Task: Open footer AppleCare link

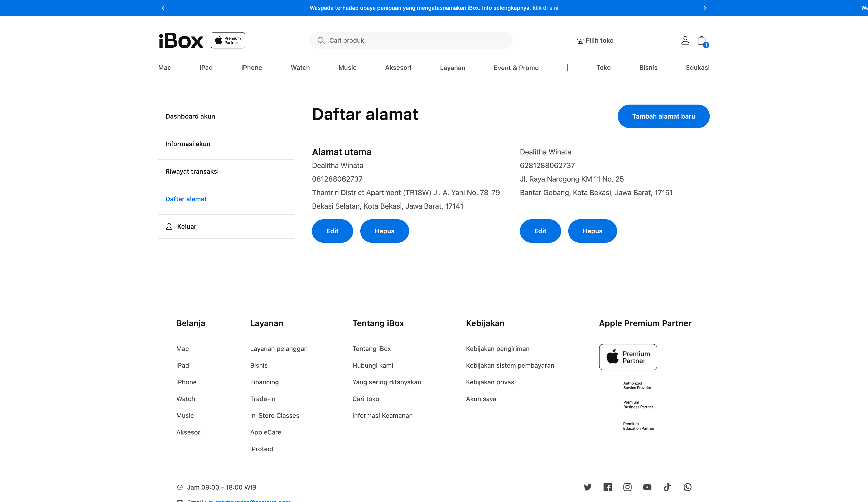Action: (x=266, y=432)
